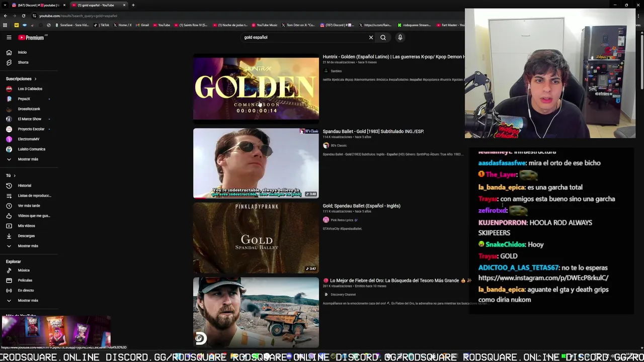Open Huntrix Golden Español Latino video title
This screenshot has height=362, width=644.
coord(393,57)
